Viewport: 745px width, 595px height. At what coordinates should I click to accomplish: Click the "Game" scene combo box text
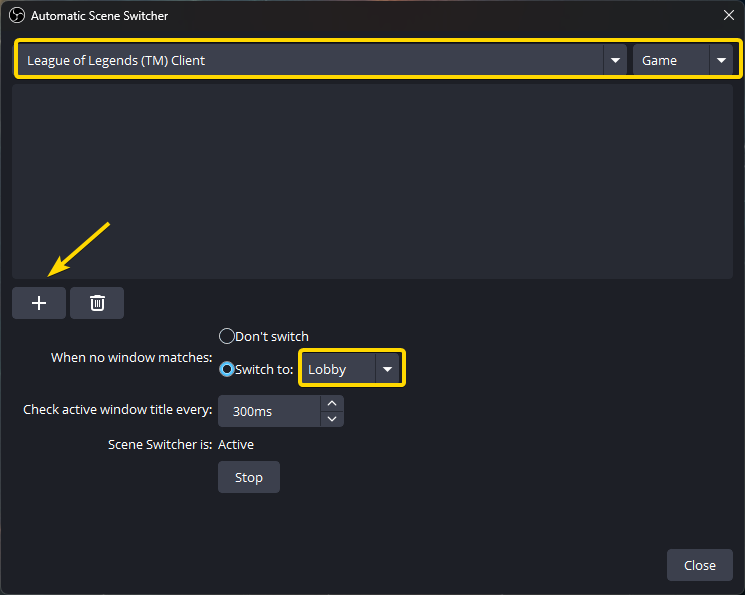660,60
